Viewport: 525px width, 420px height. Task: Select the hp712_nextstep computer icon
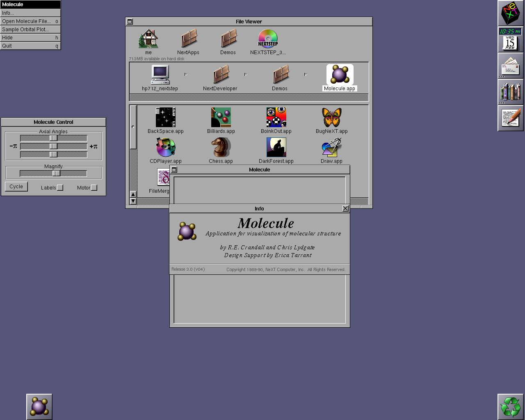tap(160, 75)
